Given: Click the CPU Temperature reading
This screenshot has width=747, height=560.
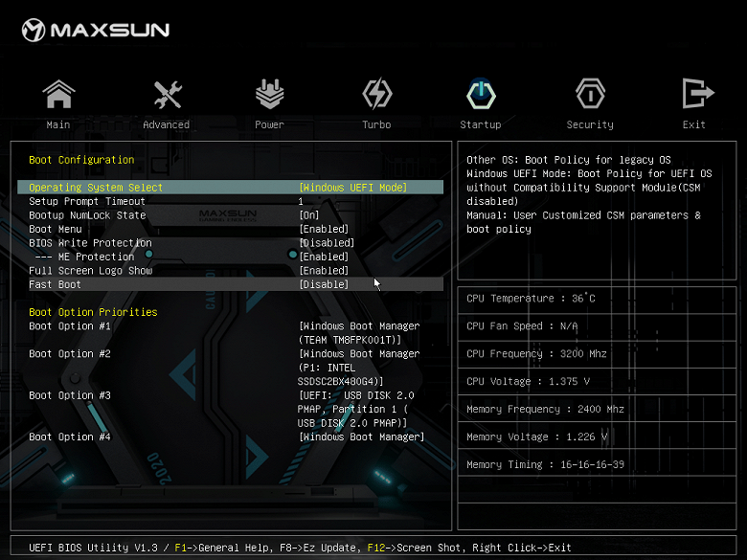Looking at the screenshot, I should point(531,299).
